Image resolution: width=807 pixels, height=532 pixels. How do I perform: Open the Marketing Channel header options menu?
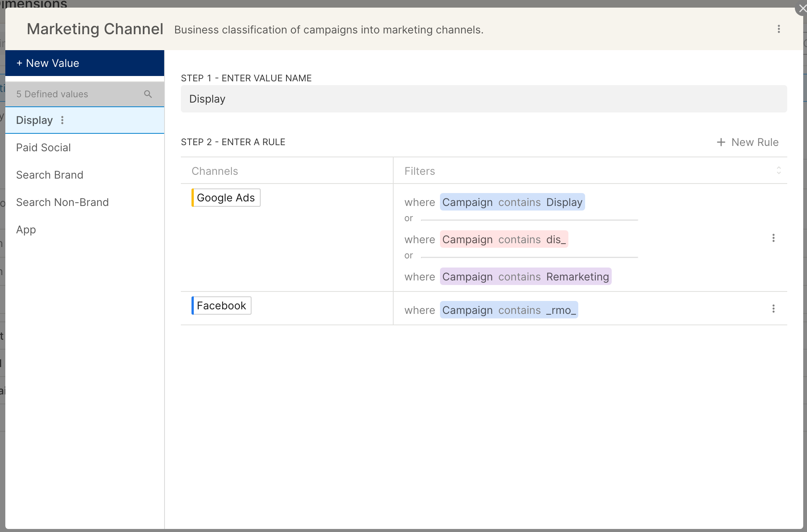coord(779,29)
